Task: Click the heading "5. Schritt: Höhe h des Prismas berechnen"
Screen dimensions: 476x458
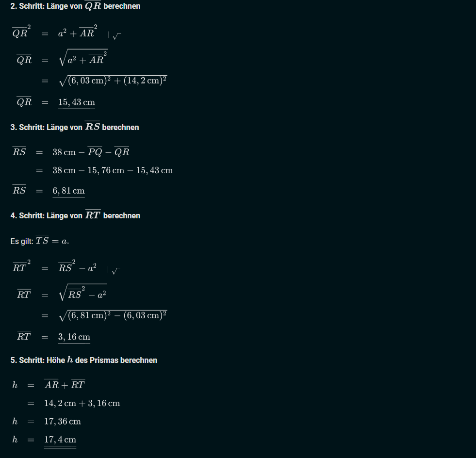Action: click(x=84, y=360)
